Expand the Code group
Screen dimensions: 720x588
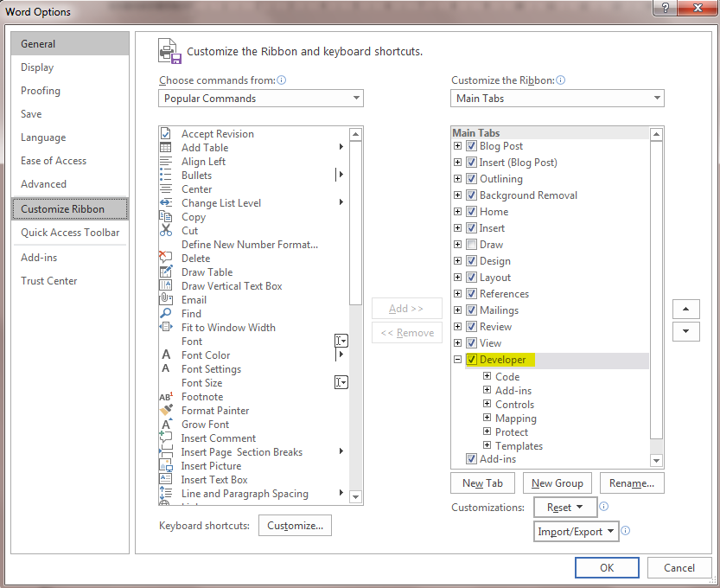[x=487, y=376]
